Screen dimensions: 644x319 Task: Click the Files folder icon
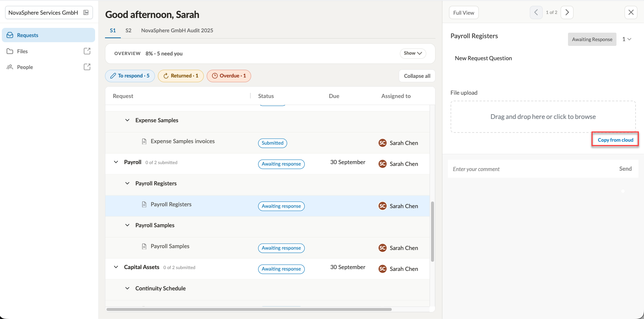point(10,51)
